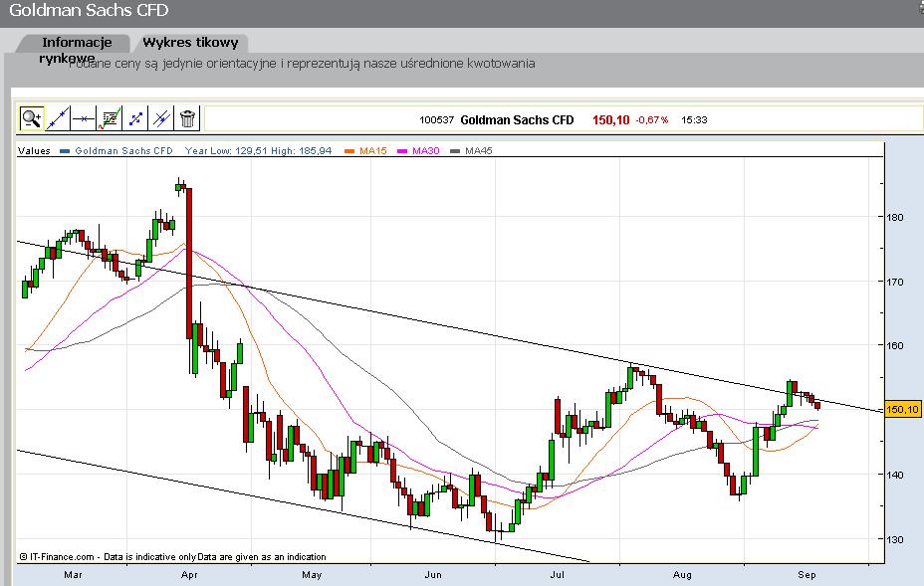Click the 130 price axis label
The height and width of the screenshot is (586, 924).
pyautogui.click(x=894, y=539)
